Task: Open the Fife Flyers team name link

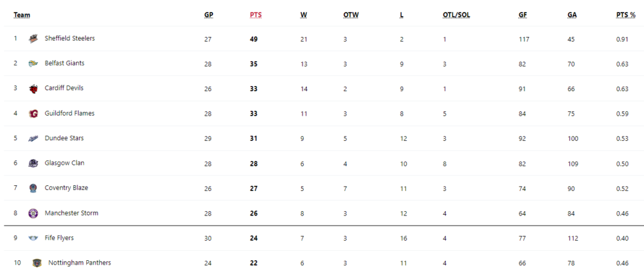Action: tap(59, 238)
